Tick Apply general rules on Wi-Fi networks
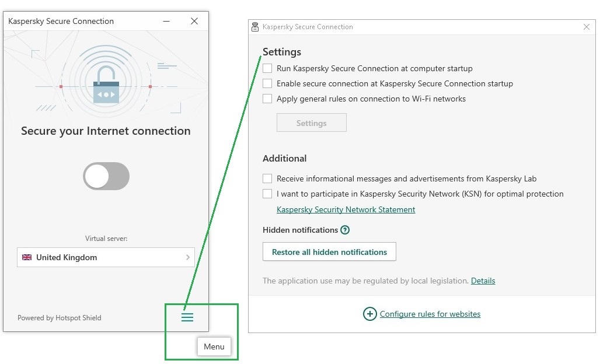The image size is (600, 364). coord(267,99)
